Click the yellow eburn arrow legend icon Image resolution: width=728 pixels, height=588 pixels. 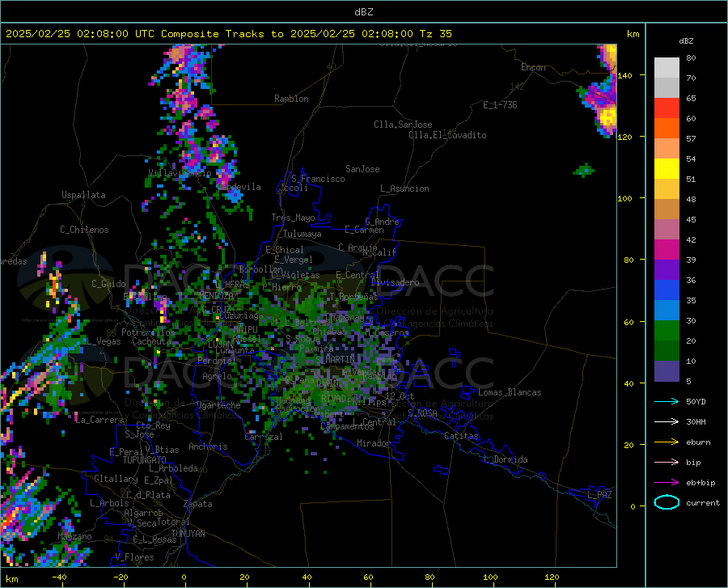(667, 442)
